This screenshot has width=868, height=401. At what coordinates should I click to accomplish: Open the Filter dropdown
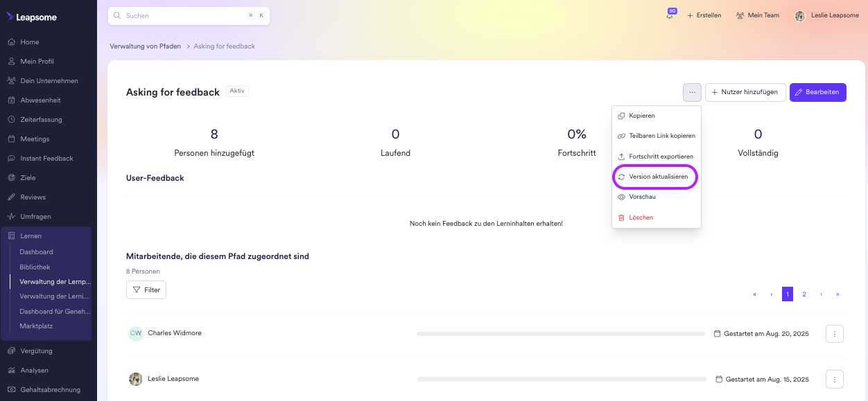click(146, 289)
